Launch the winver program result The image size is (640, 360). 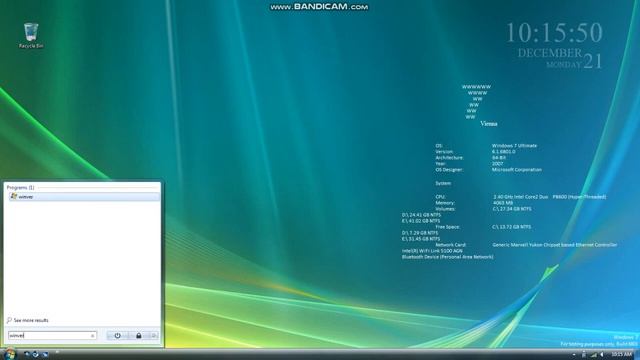pyautogui.click(x=84, y=197)
